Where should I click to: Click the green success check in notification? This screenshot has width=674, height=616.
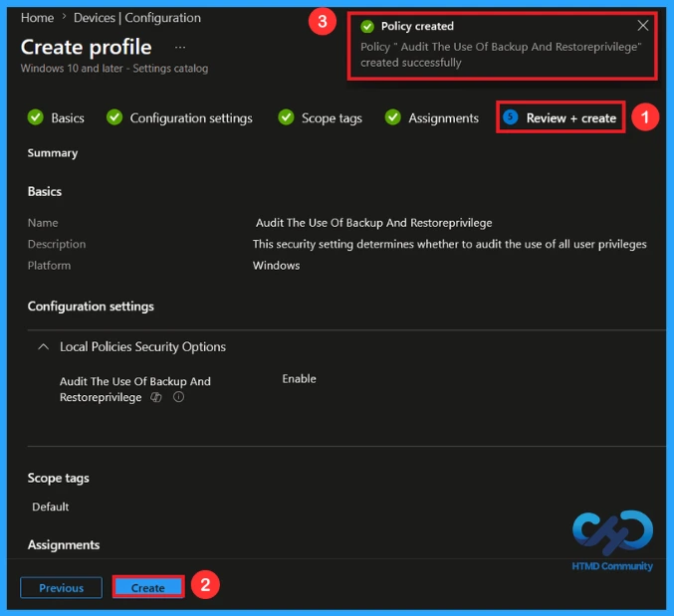pyautogui.click(x=367, y=27)
